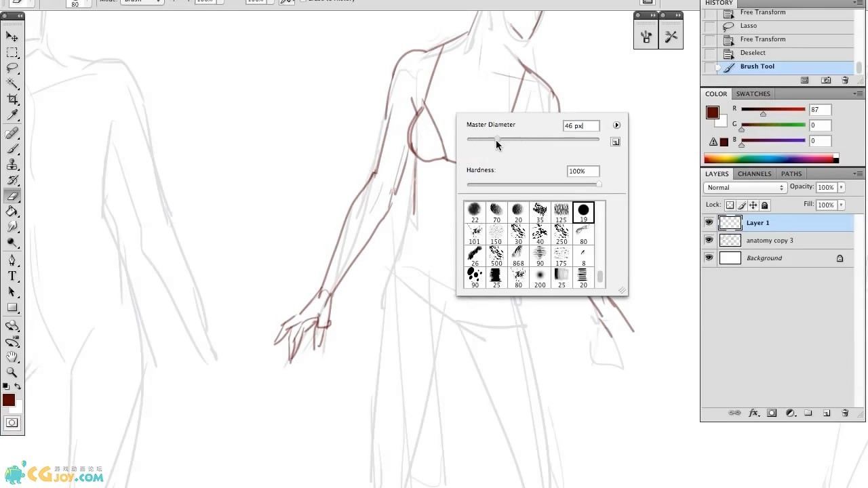Create new snapshot in History panel
This screenshot has width=868, height=488.
[826, 80]
